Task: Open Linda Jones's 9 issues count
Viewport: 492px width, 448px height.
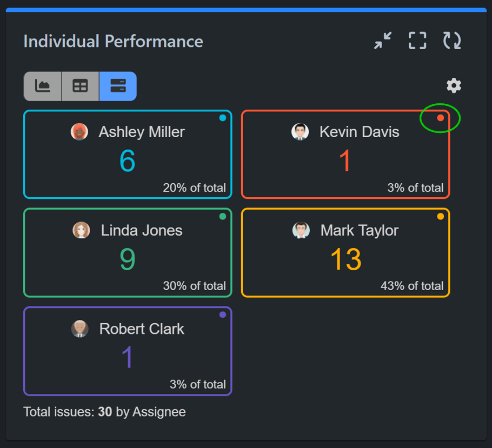Action: click(x=128, y=260)
